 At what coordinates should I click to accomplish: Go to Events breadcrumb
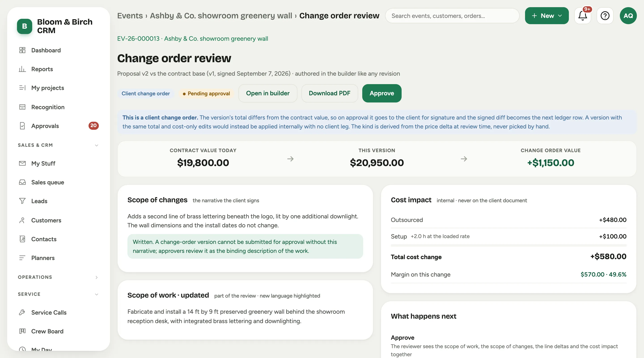pyautogui.click(x=130, y=15)
